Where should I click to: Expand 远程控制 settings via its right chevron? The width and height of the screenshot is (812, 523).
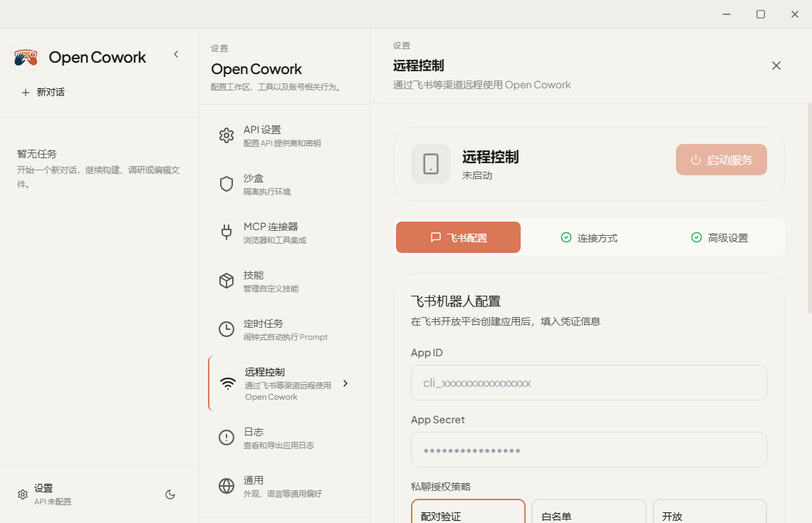[345, 383]
